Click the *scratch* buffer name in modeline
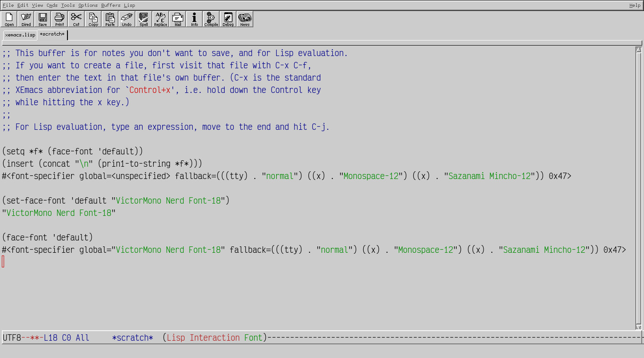This screenshot has width=644, height=358. click(132, 338)
